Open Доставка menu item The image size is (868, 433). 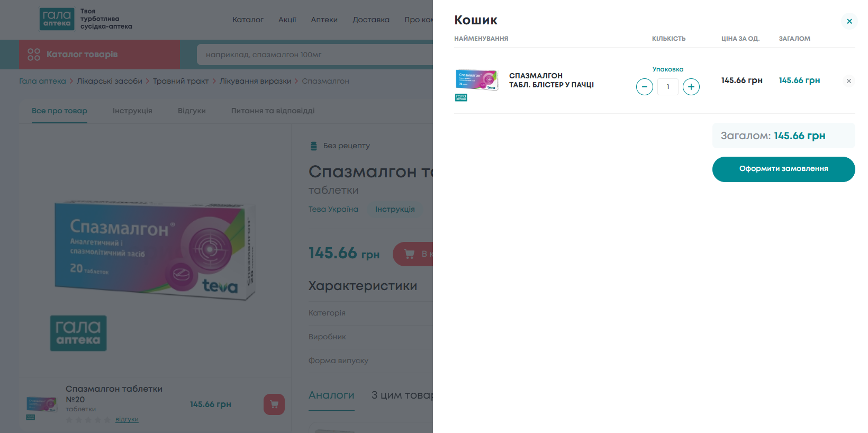[x=371, y=20]
